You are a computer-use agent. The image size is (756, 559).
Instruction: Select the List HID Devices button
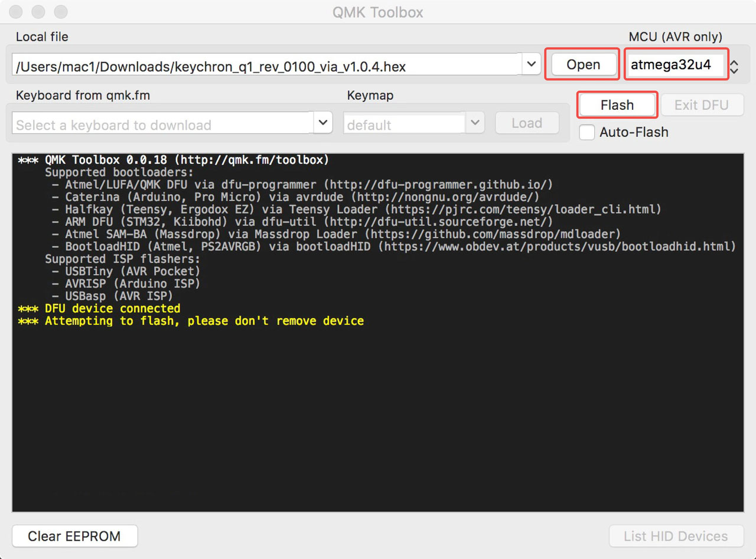(x=675, y=536)
